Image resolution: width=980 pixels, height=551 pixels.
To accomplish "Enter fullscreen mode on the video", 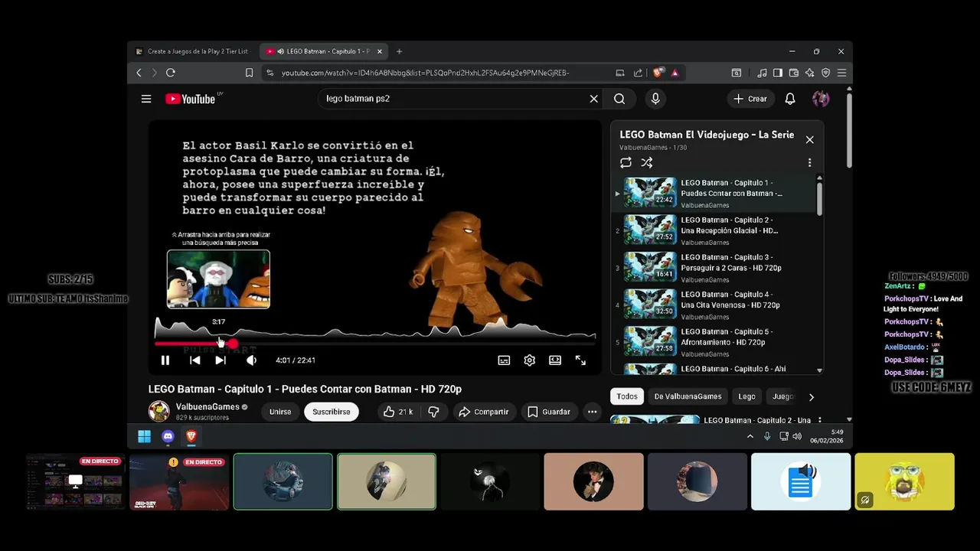I will coord(580,360).
